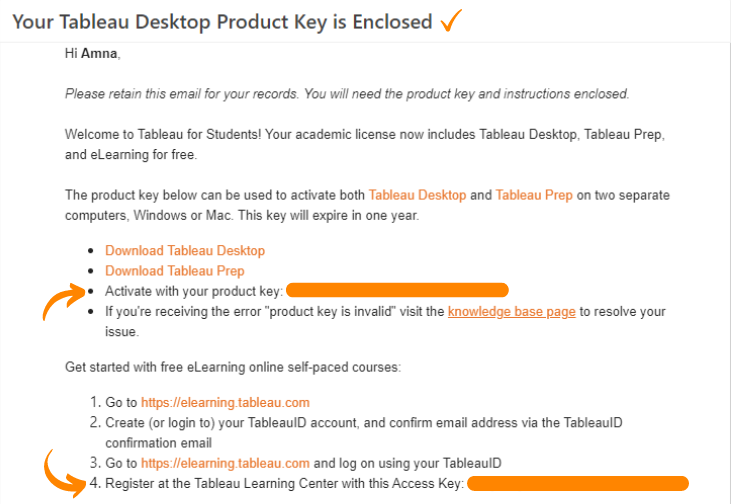
Task: Click the curved arrow pointing to Access Key step
Action: click(65, 473)
